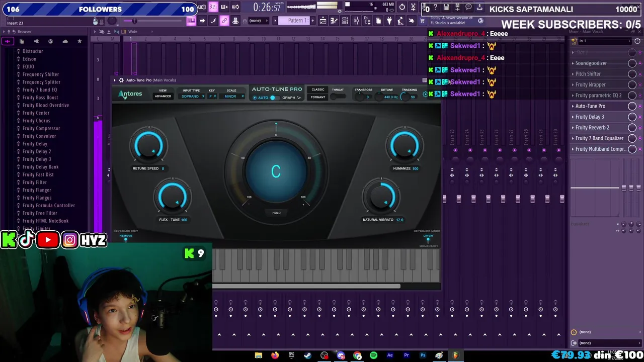Click the GRAPH mode label
The height and width of the screenshot is (362, 644).
point(289,98)
